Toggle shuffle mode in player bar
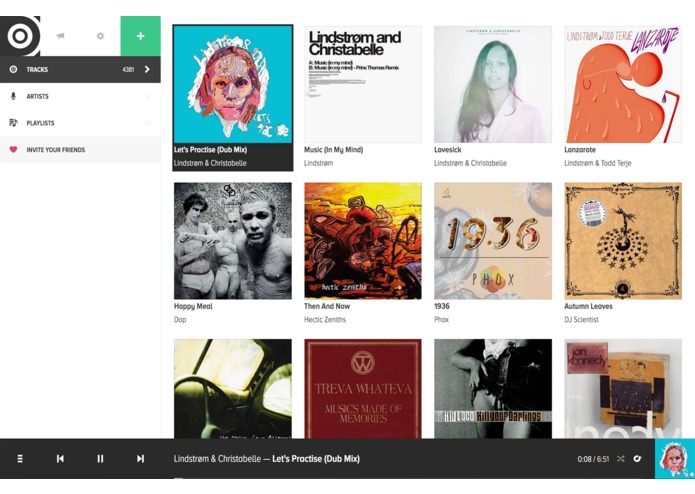Image resolution: width=695 pixels, height=494 pixels. (621, 459)
